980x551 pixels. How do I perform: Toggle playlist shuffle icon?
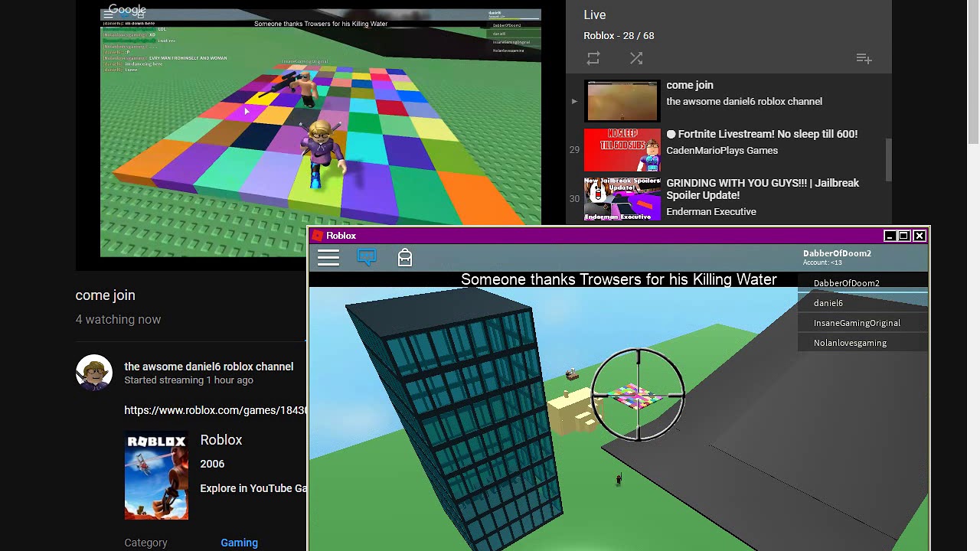click(x=636, y=58)
